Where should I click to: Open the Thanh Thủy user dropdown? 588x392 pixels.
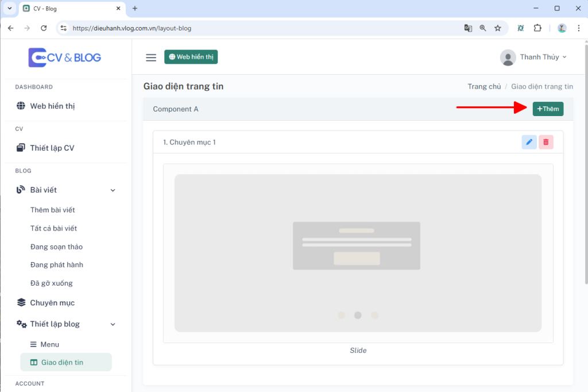(x=543, y=57)
